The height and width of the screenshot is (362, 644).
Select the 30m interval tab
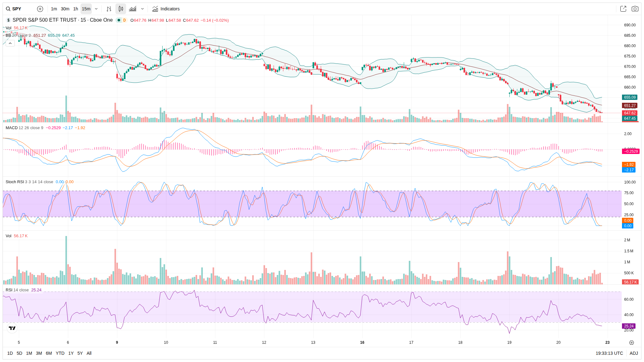coord(65,9)
